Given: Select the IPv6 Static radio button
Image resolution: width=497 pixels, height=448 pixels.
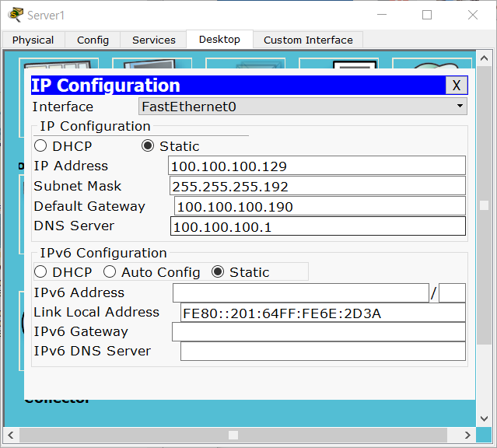Looking at the screenshot, I should [x=218, y=271].
